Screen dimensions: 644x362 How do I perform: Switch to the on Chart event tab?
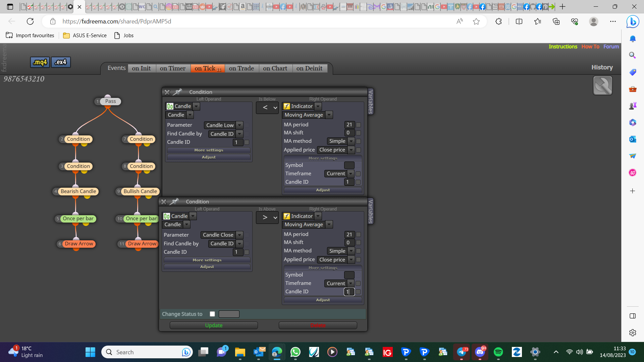click(x=275, y=68)
